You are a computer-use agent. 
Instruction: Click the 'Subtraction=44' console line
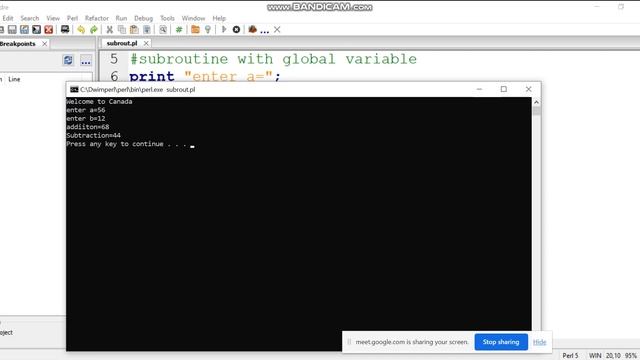[x=93, y=136]
